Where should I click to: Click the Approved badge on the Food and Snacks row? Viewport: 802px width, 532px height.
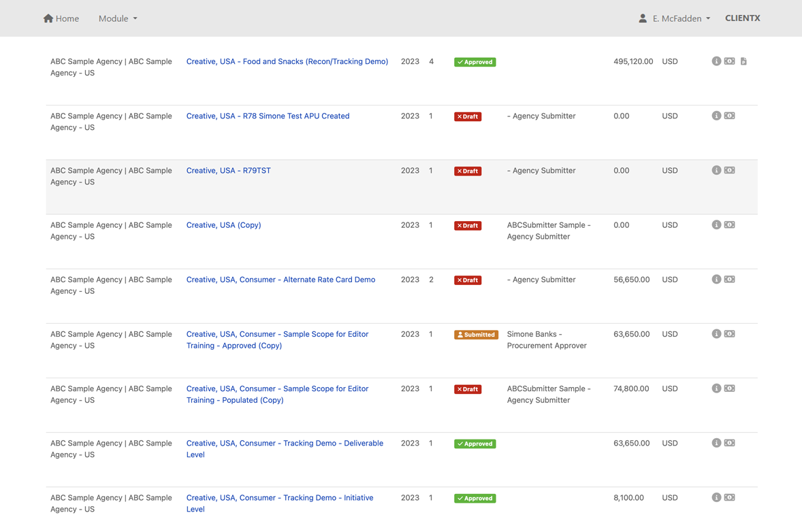[x=475, y=61]
